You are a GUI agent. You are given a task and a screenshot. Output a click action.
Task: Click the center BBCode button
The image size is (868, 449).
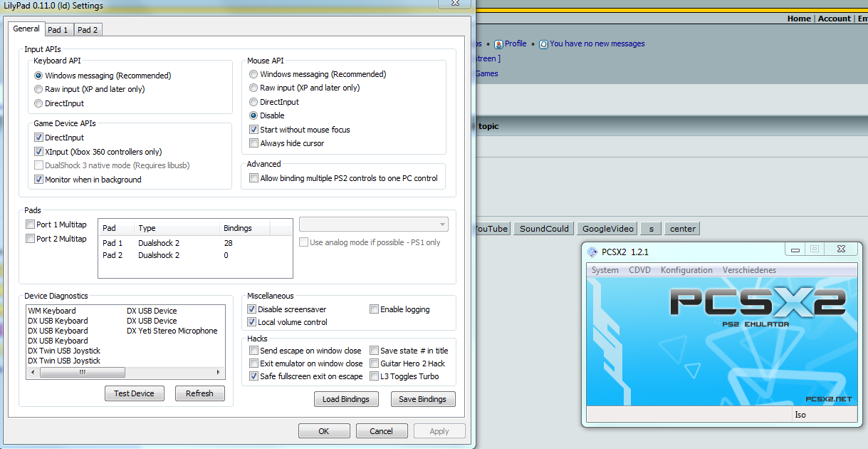pyautogui.click(x=683, y=229)
